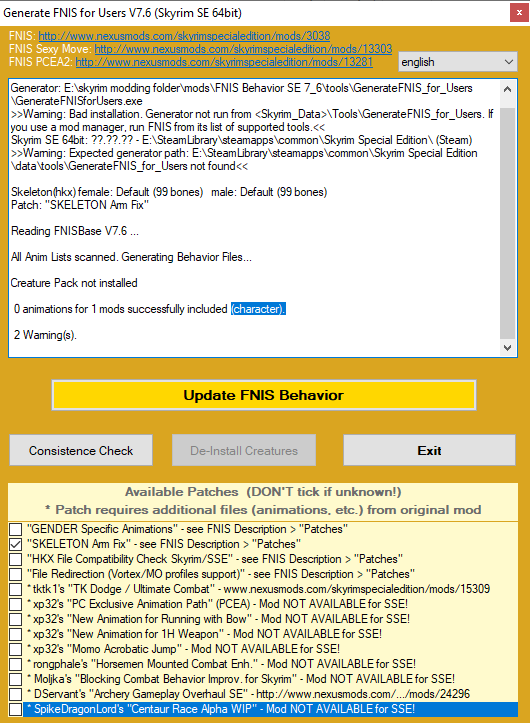
Task: Click the log scrollbar up arrow
Action: coord(507,89)
